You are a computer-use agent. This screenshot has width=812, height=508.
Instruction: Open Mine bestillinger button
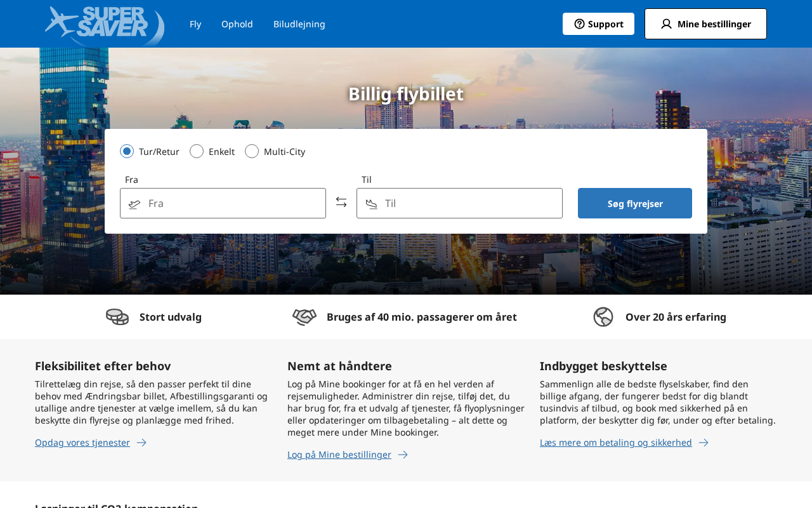(705, 24)
